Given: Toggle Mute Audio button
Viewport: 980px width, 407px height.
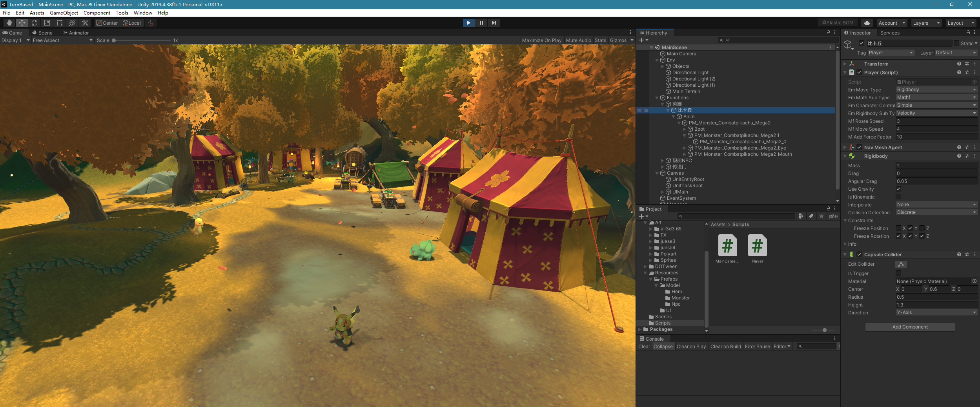Looking at the screenshot, I should pyautogui.click(x=578, y=40).
